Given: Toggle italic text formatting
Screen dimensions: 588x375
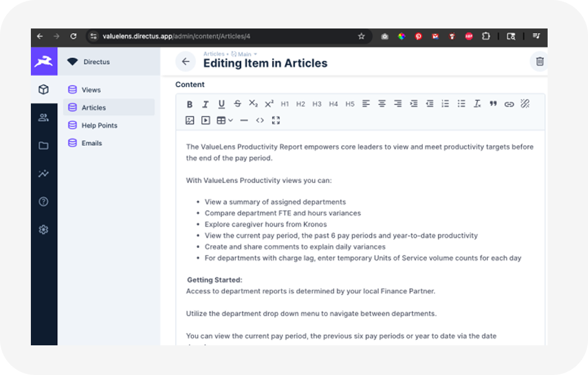Looking at the screenshot, I should coord(206,104).
